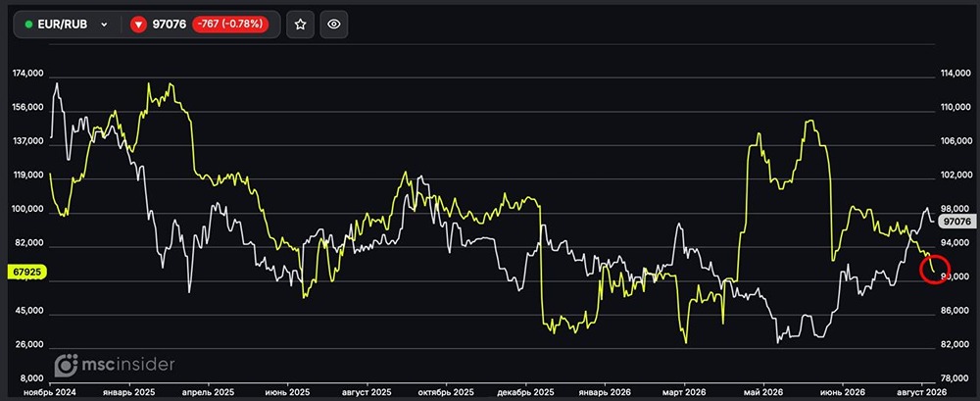Click right axis value 114,000
This screenshot has height=401, width=980.
956,74
